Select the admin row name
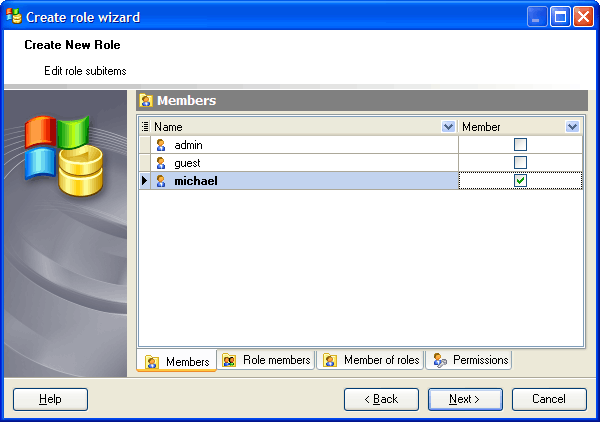The width and height of the screenshot is (600, 422). pos(188,145)
